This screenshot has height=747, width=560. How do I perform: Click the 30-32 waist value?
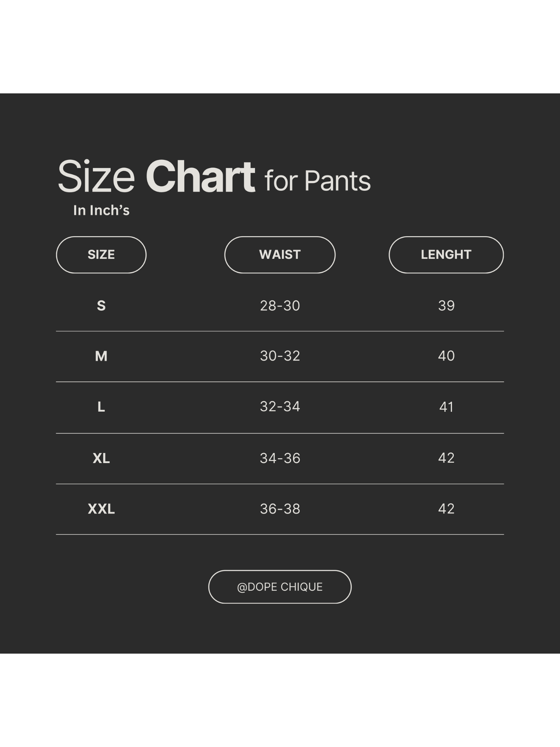280,356
